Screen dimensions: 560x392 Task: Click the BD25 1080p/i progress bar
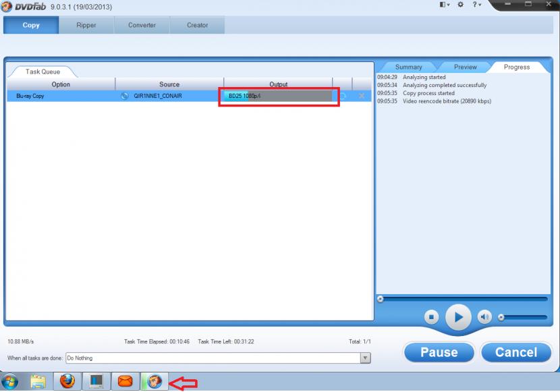point(278,96)
